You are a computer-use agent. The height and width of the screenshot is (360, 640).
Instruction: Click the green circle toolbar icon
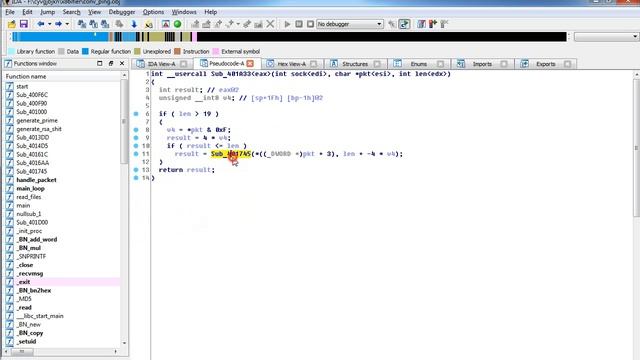pyautogui.click(x=178, y=24)
